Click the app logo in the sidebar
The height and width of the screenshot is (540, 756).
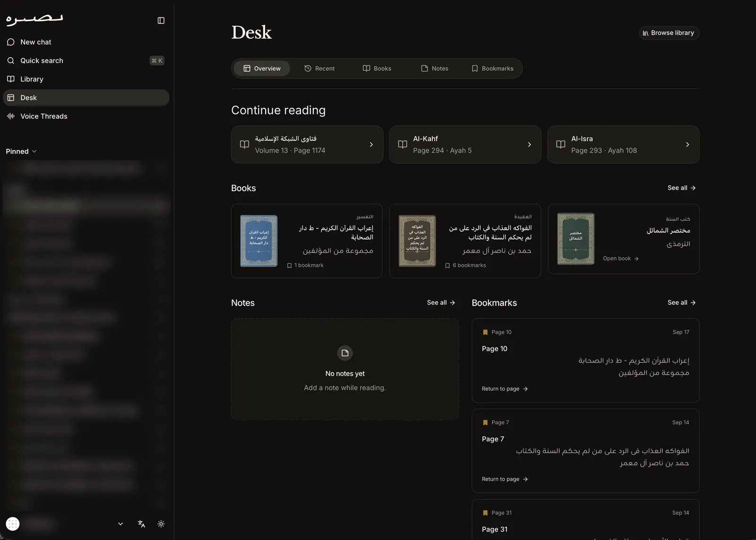(x=34, y=19)
